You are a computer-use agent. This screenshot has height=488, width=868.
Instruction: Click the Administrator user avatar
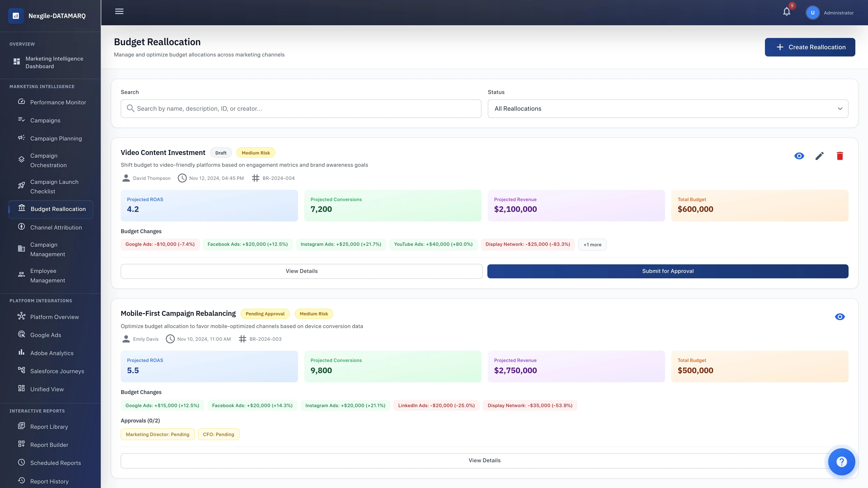click(812, 13)
